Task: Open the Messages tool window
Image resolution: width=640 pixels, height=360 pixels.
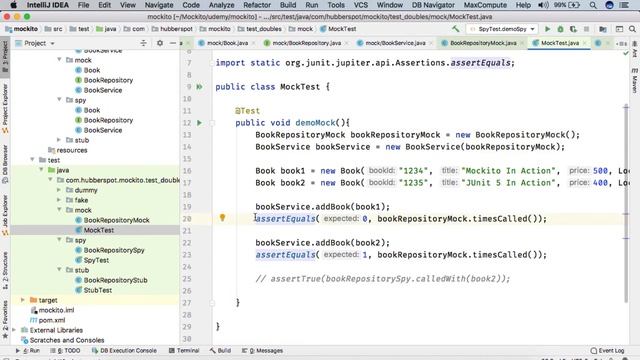Action: tap(262, 351)
